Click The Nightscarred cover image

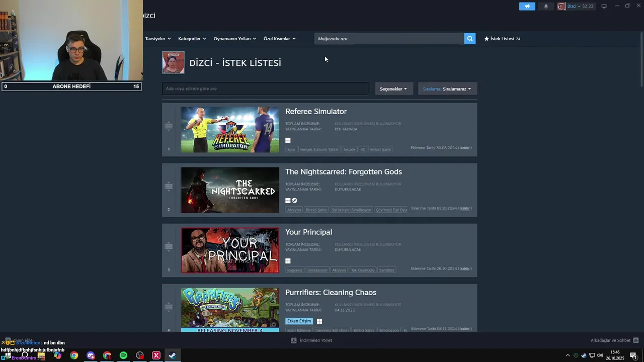tap(230, 190)
